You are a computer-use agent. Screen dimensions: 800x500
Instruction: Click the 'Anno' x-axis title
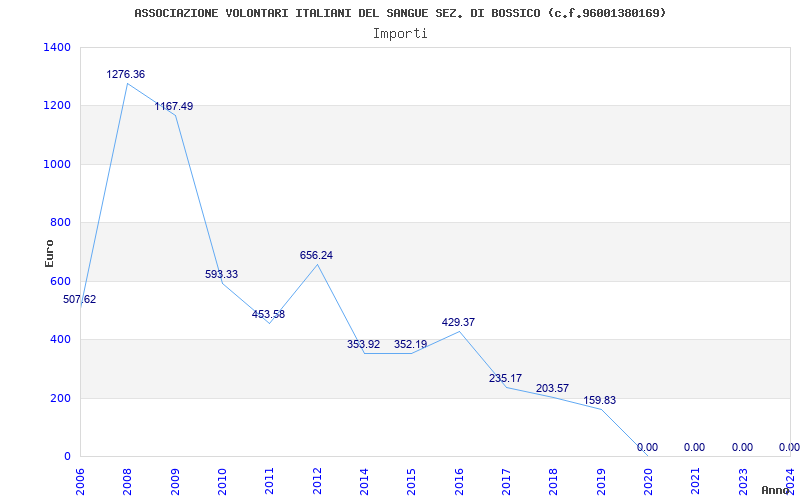[x=775, y=490]
